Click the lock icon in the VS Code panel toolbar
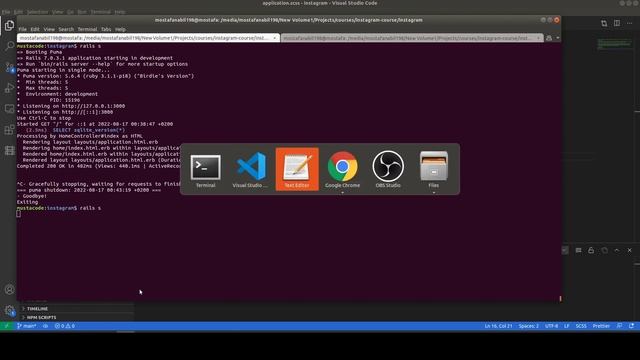Screen dimensions: 640x360 click(591, 250)
